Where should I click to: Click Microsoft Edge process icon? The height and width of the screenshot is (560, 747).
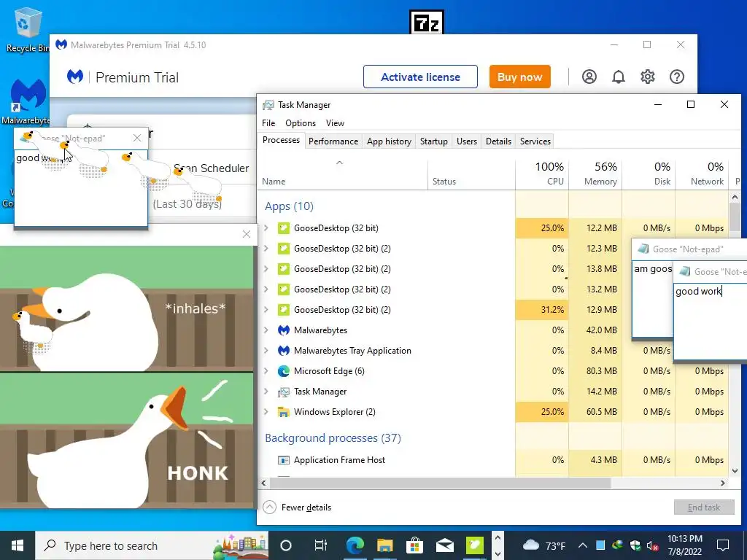[284, 371]
